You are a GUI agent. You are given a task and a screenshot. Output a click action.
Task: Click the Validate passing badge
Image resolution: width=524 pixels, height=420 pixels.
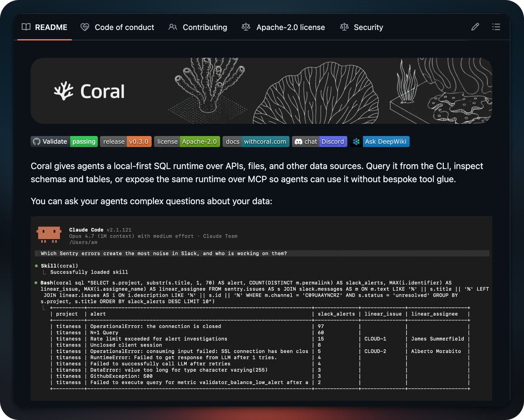[64, 141]
